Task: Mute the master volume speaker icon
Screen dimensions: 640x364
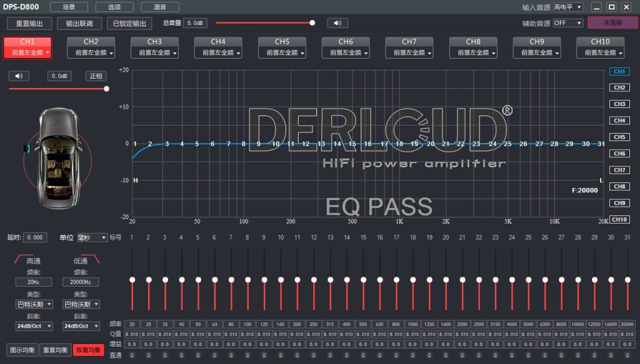Action: (337, 23)
